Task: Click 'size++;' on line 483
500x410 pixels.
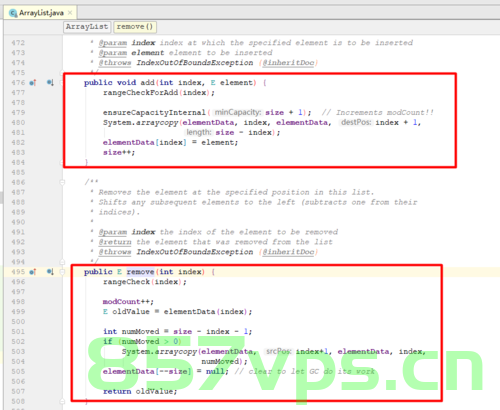Action: pyautogui.click(x=119, y=152)
